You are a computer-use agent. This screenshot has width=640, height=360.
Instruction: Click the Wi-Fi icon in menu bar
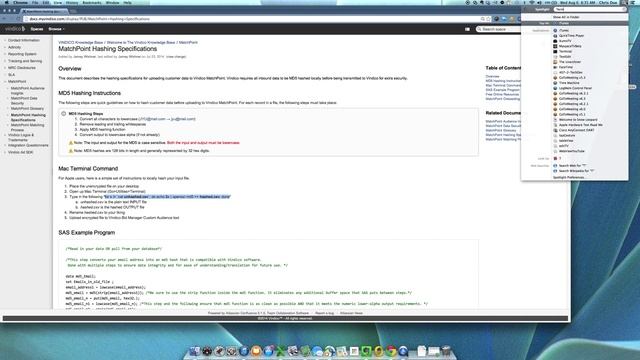click(532, 2)
